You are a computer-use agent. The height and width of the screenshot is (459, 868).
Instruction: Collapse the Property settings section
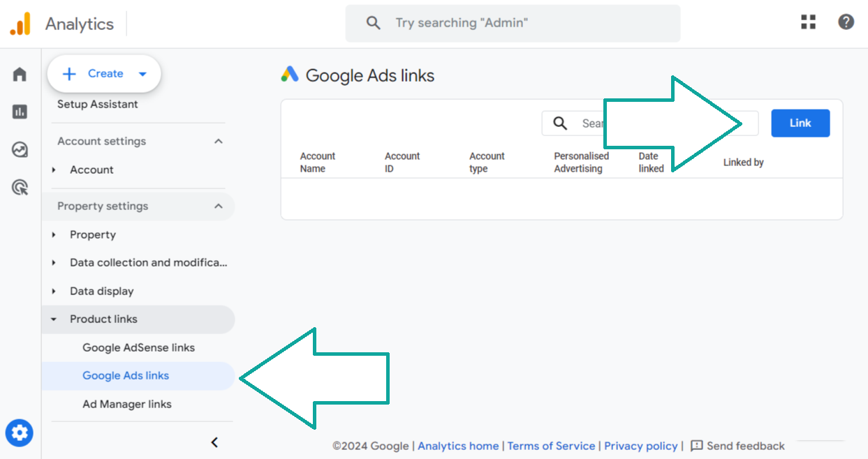click(x=219, y=206)
